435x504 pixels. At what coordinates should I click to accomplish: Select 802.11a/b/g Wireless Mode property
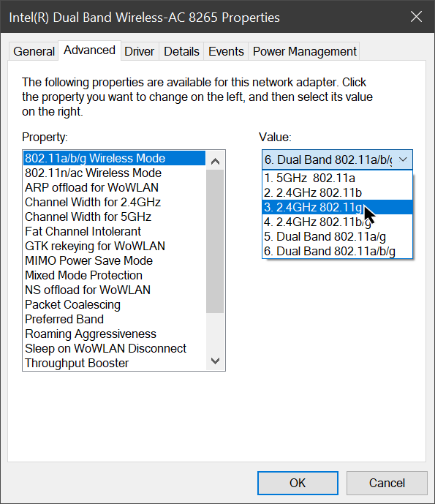[114, 158]
